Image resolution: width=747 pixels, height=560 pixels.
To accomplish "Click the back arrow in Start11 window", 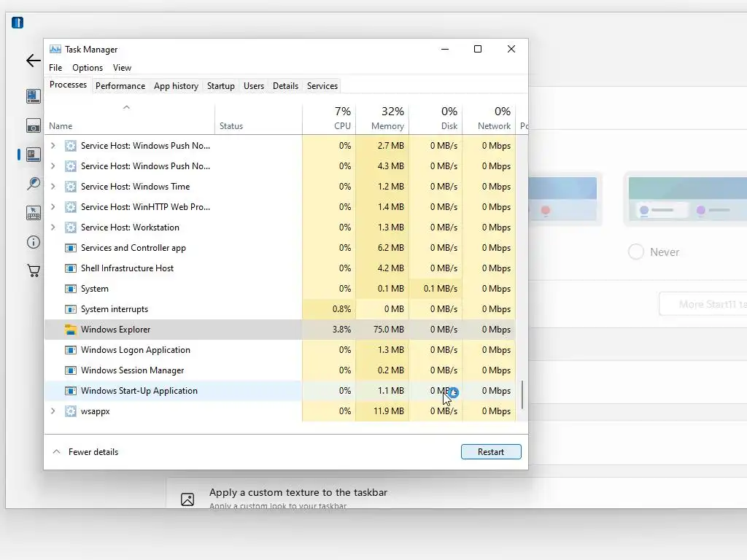I will [34, 61].
